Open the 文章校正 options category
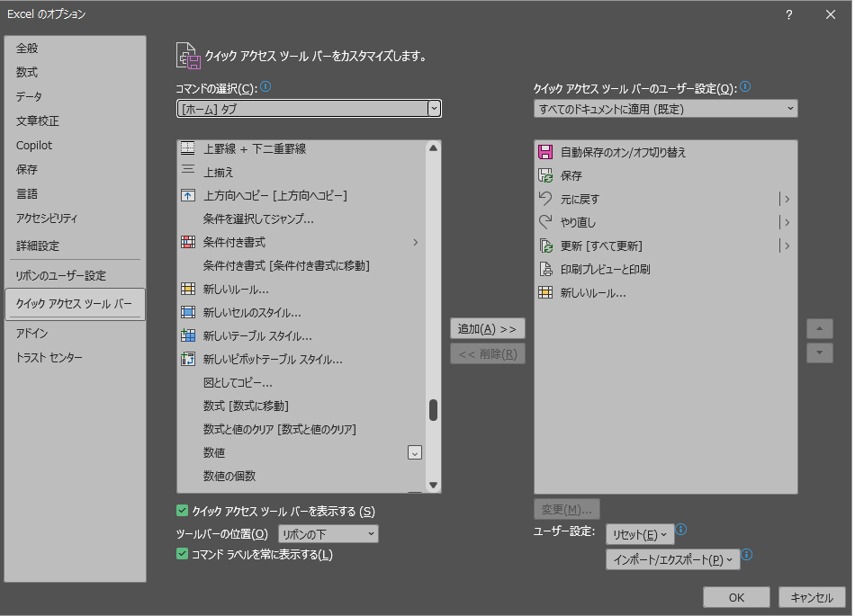Viewport: 855px width, 616px height. coord(75,121)
